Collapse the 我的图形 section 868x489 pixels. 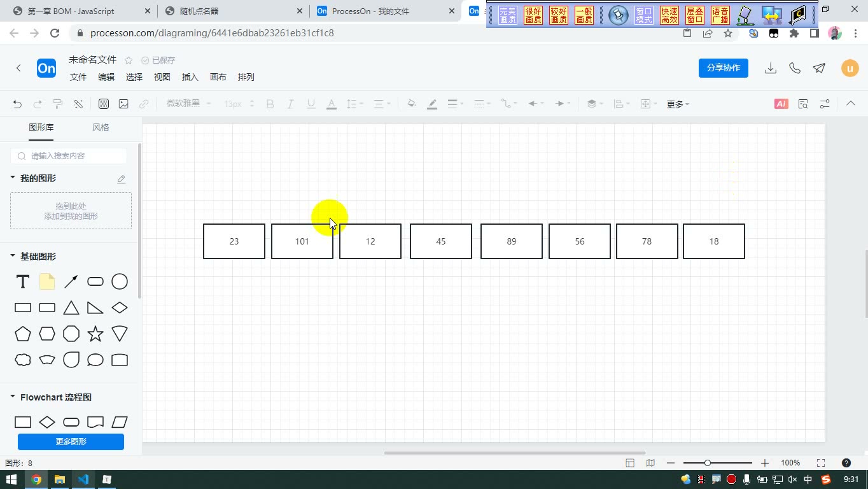click(13, 178)
